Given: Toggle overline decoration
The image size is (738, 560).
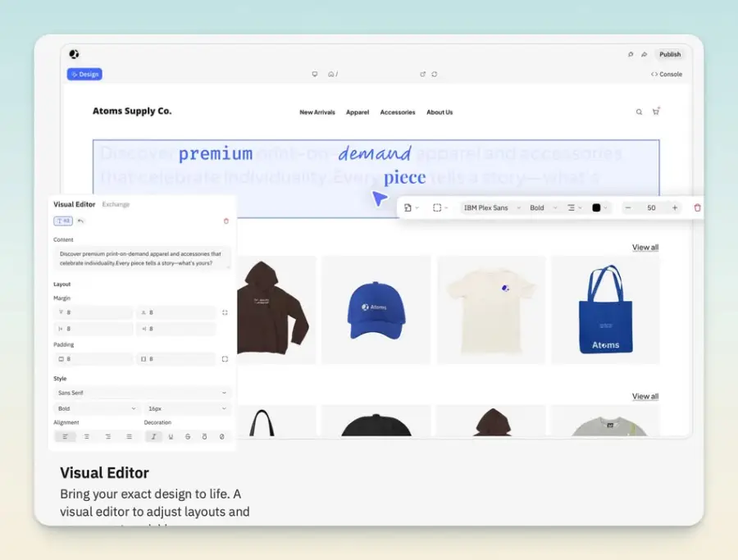Looking at the screenshot, I should click(204, 437).
